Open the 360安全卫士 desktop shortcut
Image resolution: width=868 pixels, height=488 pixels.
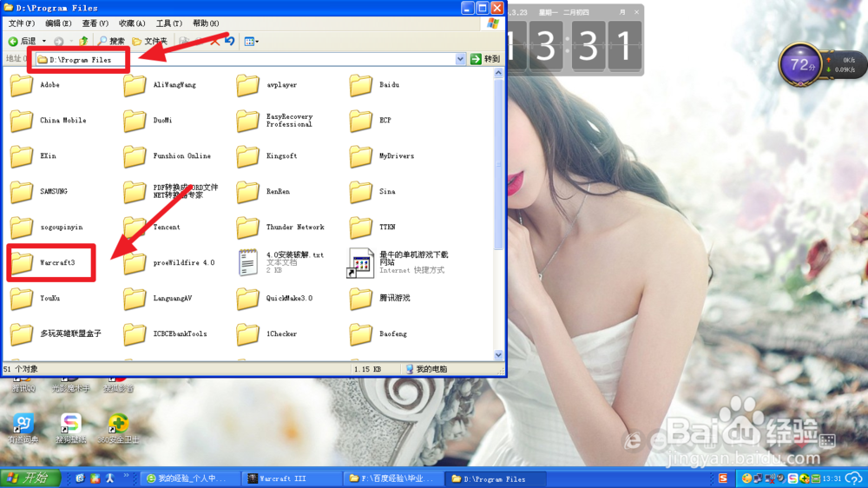[118, 428]
